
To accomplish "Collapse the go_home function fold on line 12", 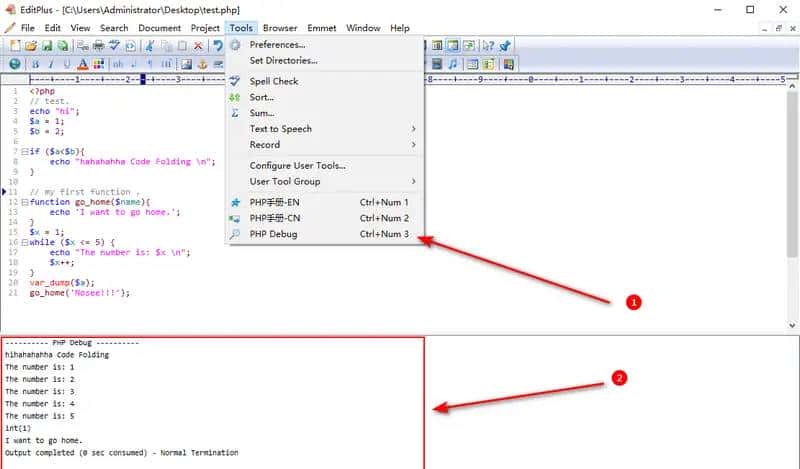I will pyautogui.click(x=24, y=202).
